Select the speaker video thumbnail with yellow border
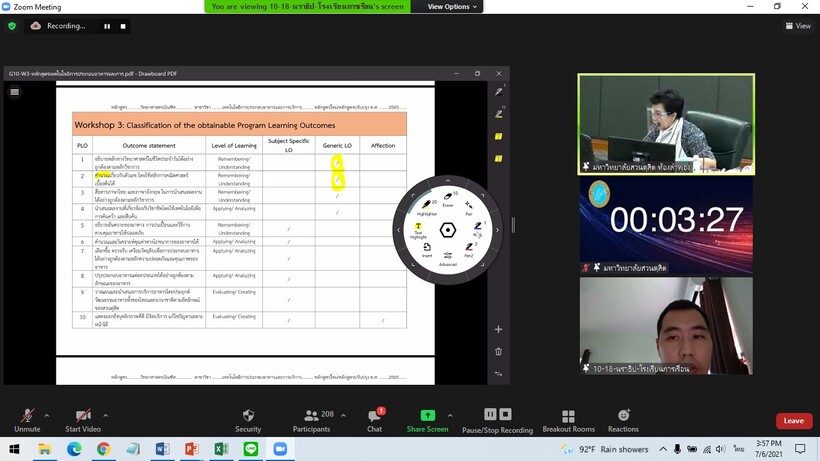 pyautogui.click(x=666, y=124)
